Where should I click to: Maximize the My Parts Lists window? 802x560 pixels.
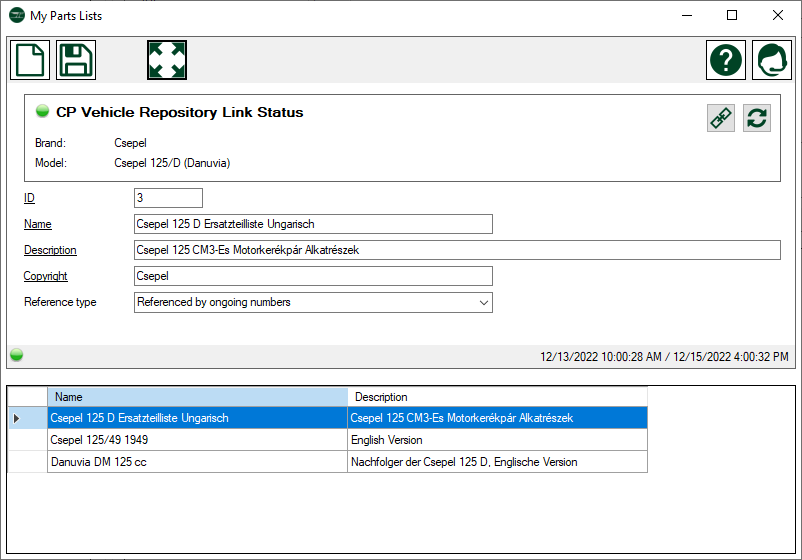coord(732,15)
